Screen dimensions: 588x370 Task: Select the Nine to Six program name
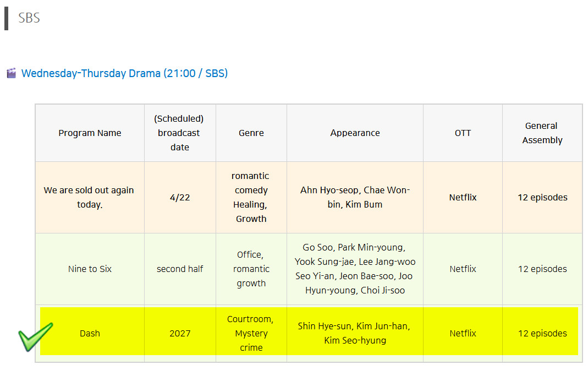90,269
